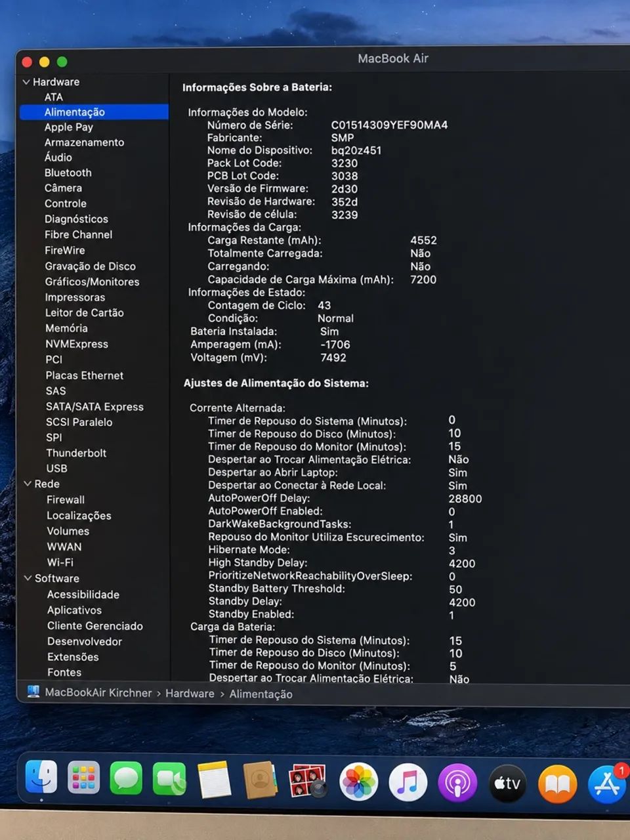Image resolution: width=630 pixels, height=840 pixels.
Task: Select Armazenamento in the sidebar
Action: (84, 142)
